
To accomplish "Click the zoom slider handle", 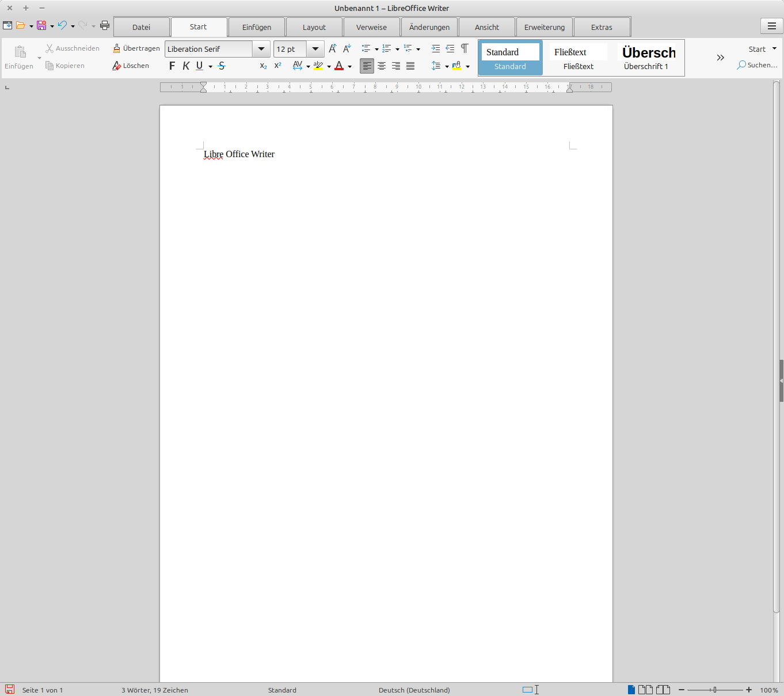I will coord(714,690).
